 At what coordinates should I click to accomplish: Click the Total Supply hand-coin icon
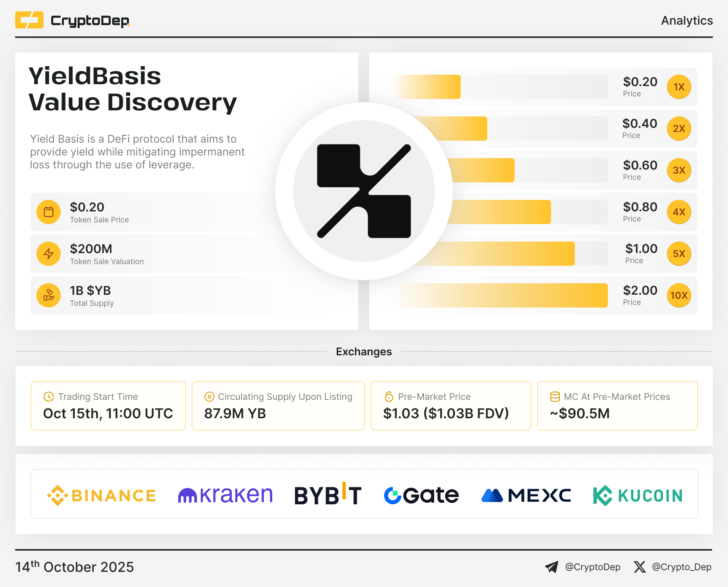[49, 295]
